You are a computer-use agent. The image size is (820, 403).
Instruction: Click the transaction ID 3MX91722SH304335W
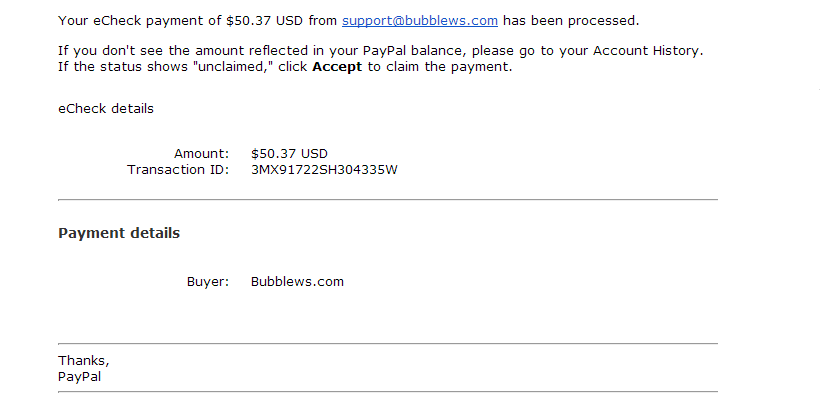pyautogui.click(x=324, y=170)
